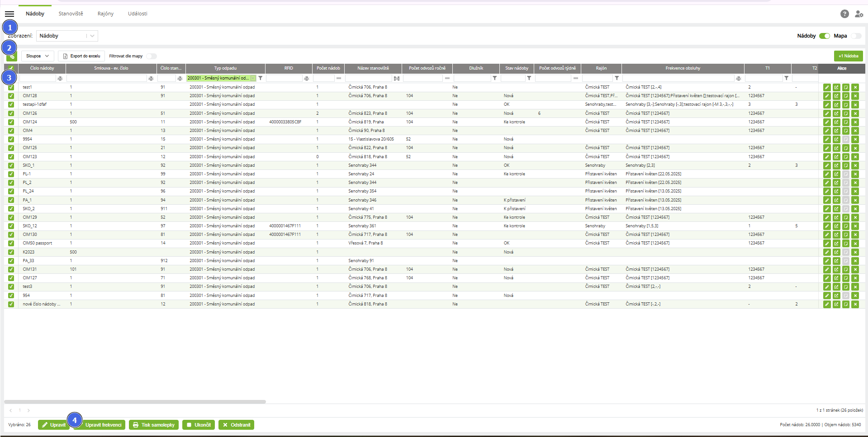Screen dimensions: 868x437
Task: Click the horizontal scrollbar under the table
Action: [x=135, y=401]
